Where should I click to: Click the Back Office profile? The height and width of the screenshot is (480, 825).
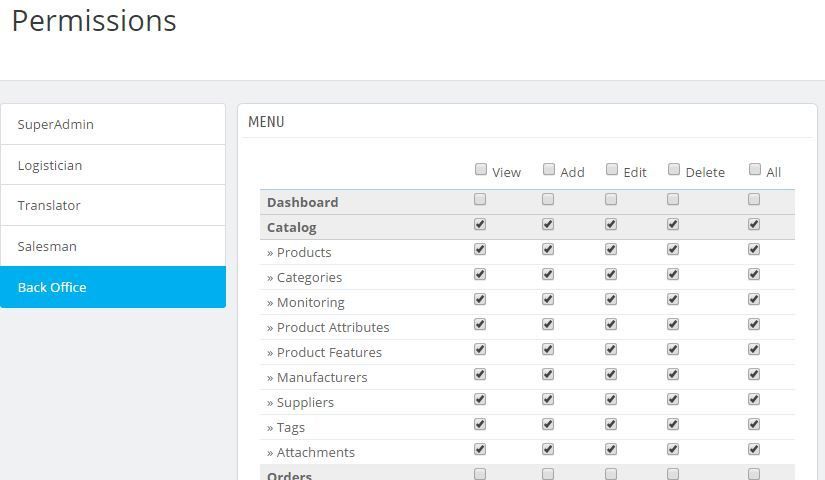coord(112,287)
